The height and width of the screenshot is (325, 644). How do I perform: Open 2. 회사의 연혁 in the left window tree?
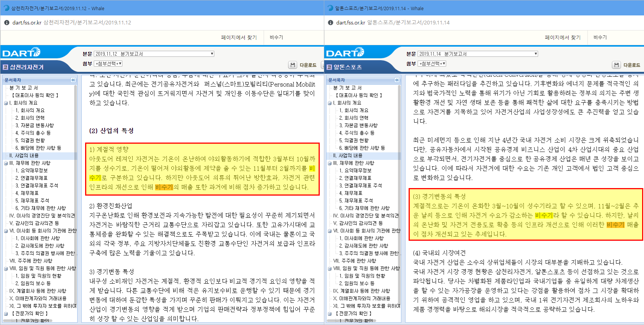(x=30, y=118)
